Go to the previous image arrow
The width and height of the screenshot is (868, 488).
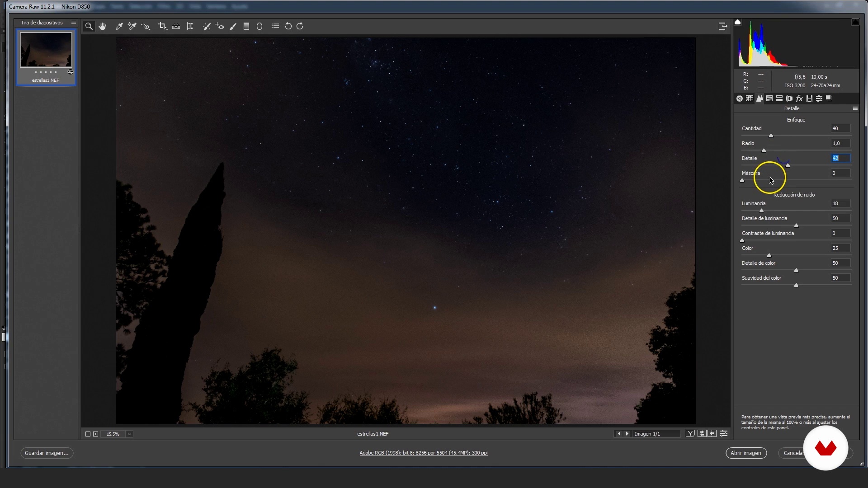[x=619, y=434]
